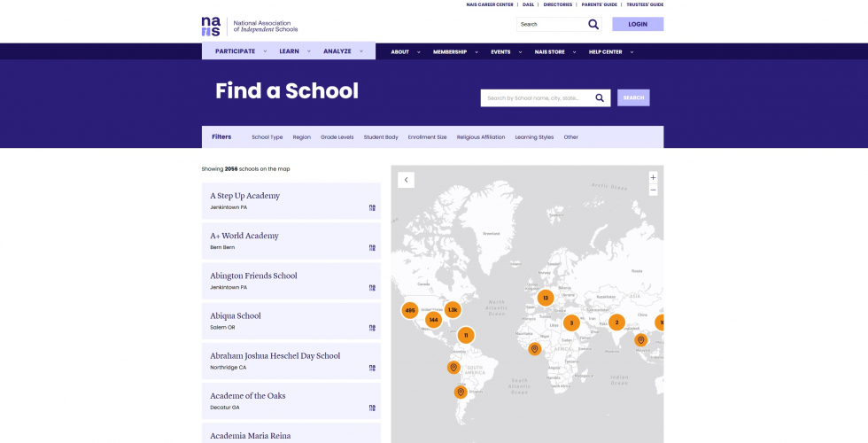
Task: Open the NAIS STORE dropdown menu
Action: point(554,52)
